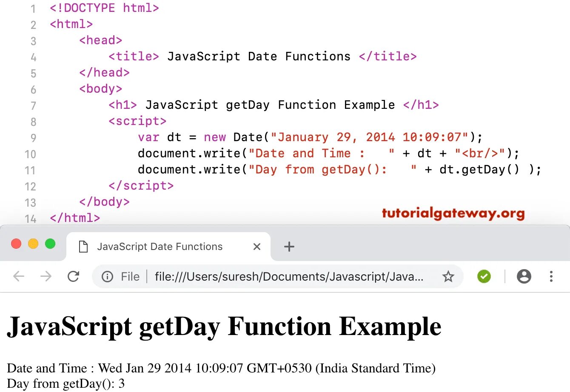
Task: Click the '<!DOCTYPE html>' code line
Action: (104, 8)
